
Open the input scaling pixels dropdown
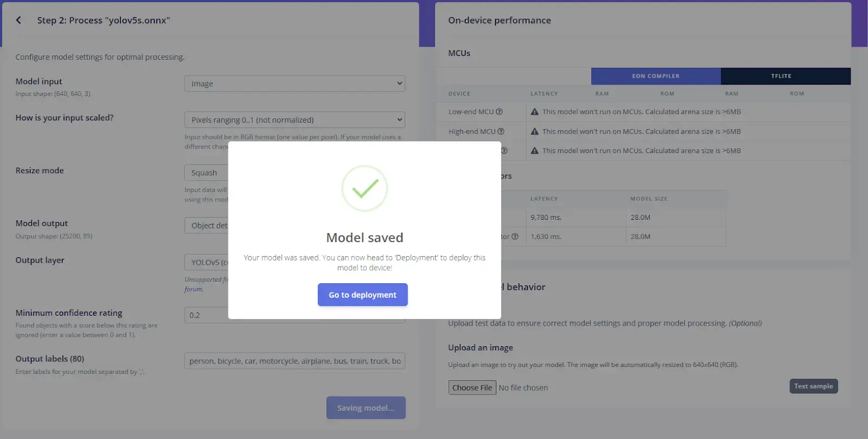click(x=295, y=120)
